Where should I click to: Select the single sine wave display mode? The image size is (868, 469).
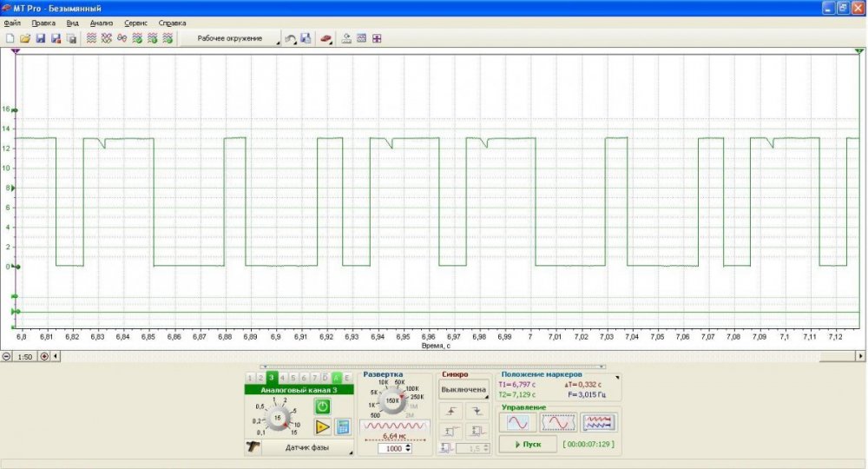click(517, 422)
